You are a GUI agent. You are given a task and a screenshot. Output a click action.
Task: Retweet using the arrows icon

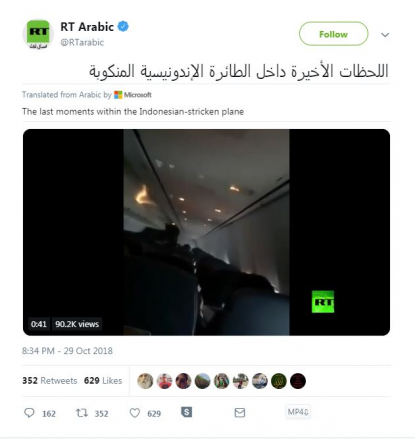tap(82, 413)
